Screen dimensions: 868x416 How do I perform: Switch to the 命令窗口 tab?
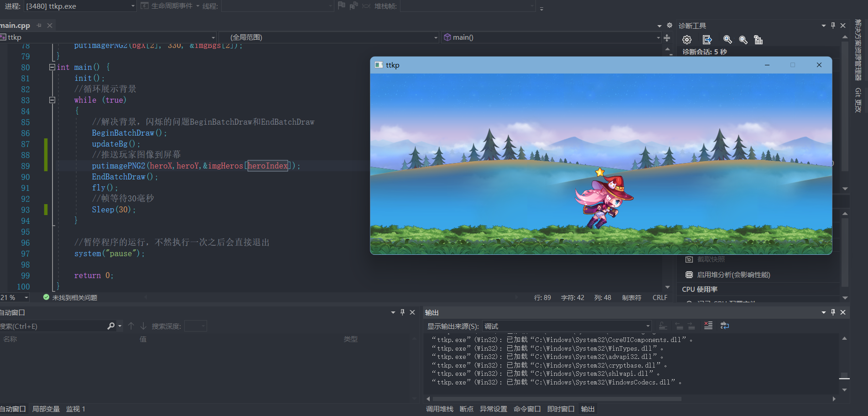[527, 409]
